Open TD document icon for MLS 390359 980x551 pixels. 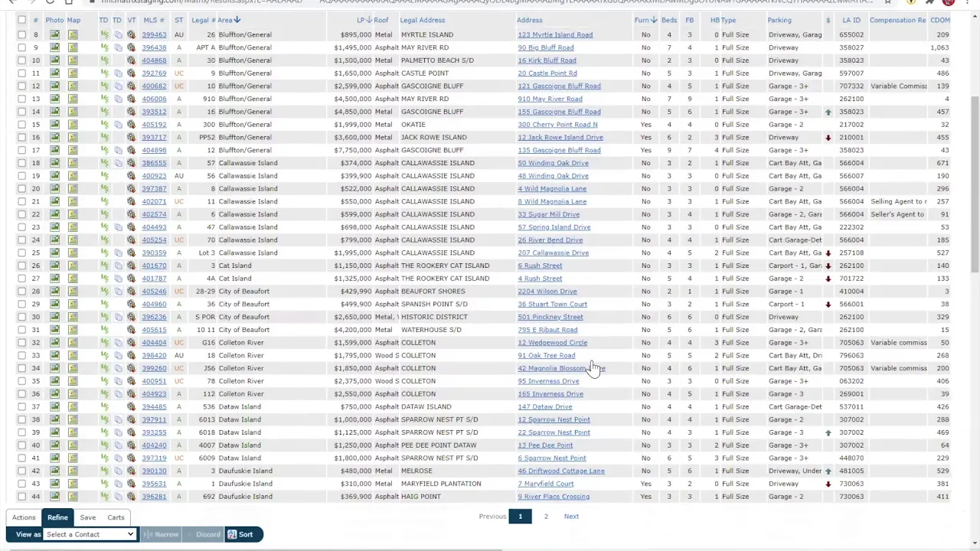point(117,253)
